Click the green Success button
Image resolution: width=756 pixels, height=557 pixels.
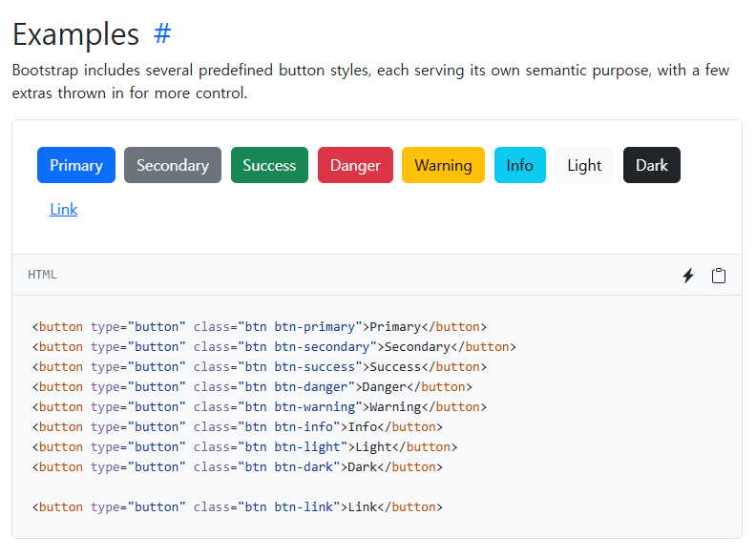[269, 165]
